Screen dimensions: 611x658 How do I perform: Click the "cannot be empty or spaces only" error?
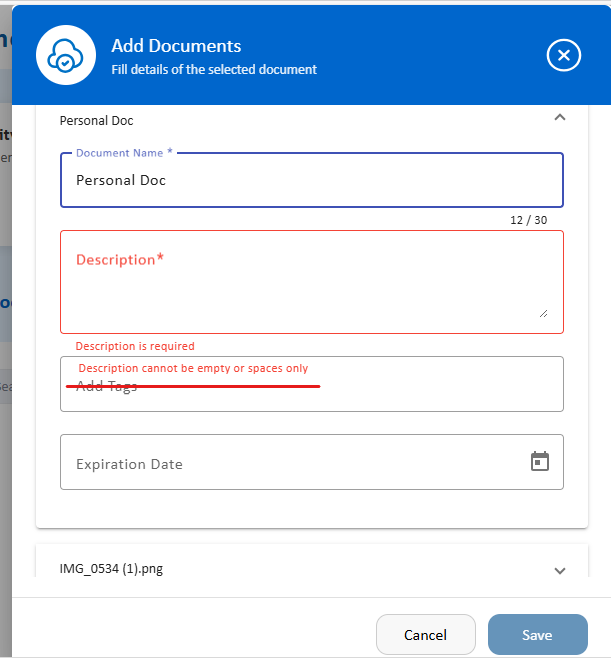click(193, 368)
